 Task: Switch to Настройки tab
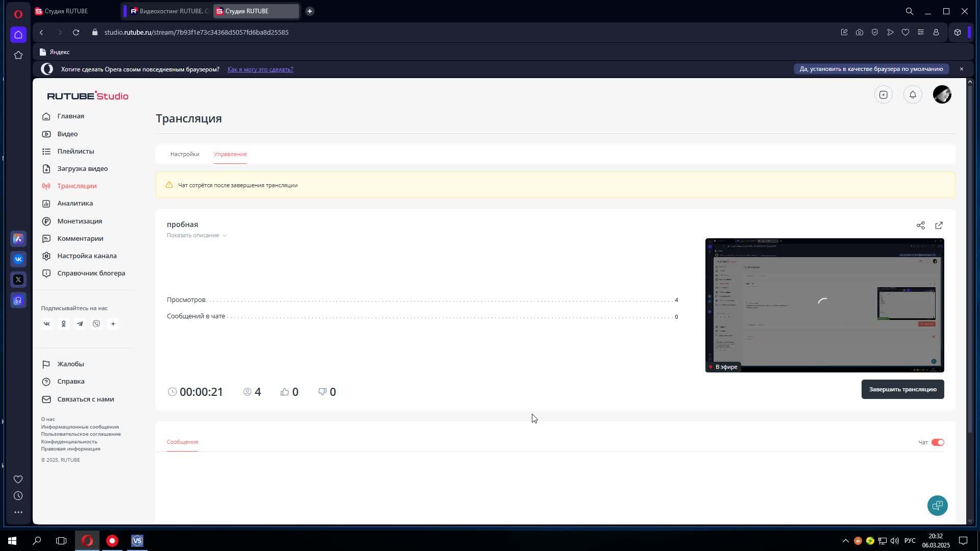tap(185, 154)
